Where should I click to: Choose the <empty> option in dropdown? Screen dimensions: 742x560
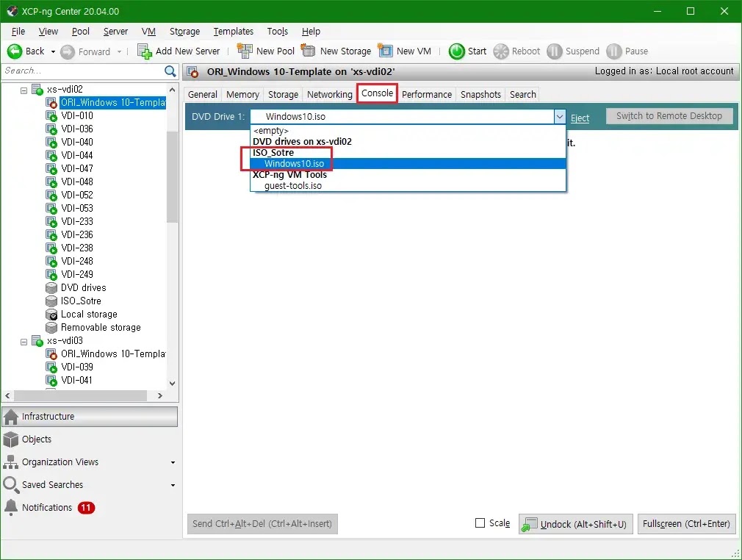408,131
